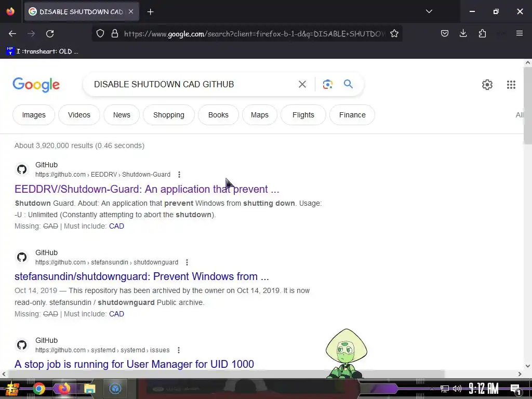
Task: Click scroll down arrow on vertical scrollbar
Action: 528,366
